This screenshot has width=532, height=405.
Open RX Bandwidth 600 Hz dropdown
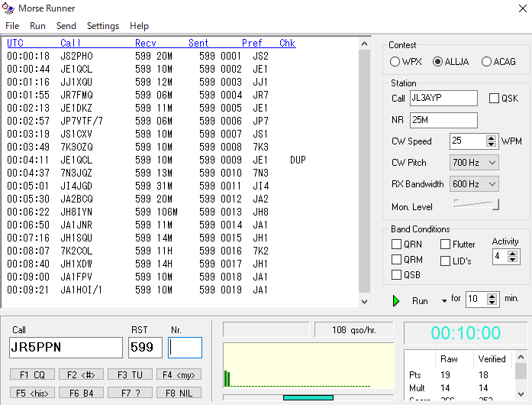474,184
